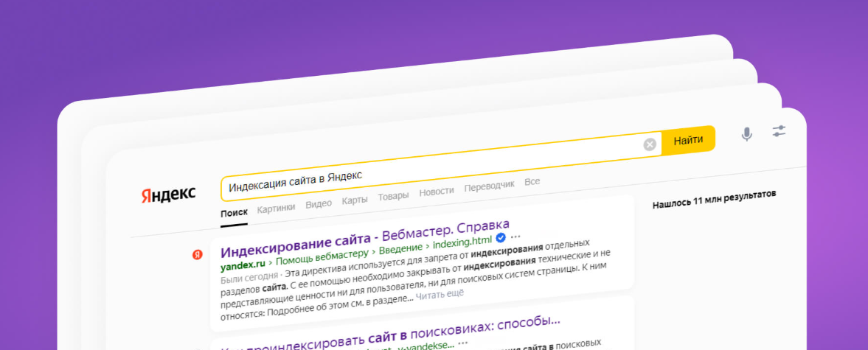Open the Карты tab

coord(354,200)
